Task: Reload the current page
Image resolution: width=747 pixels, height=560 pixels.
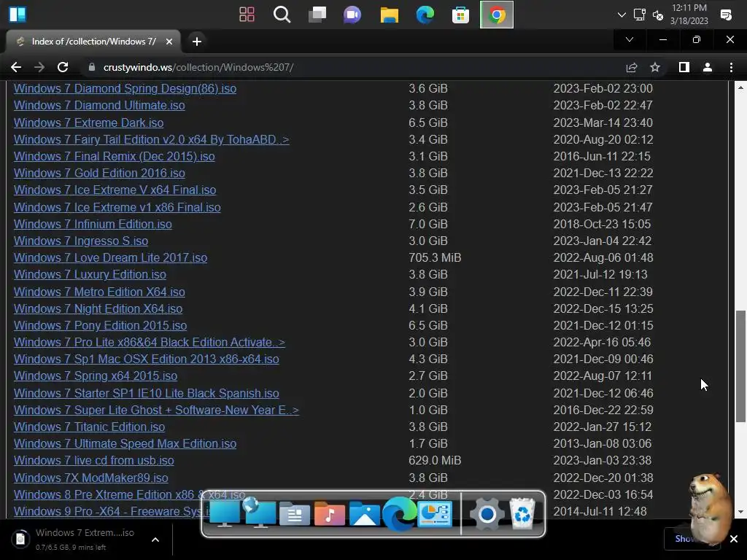Action: (63, 67)
